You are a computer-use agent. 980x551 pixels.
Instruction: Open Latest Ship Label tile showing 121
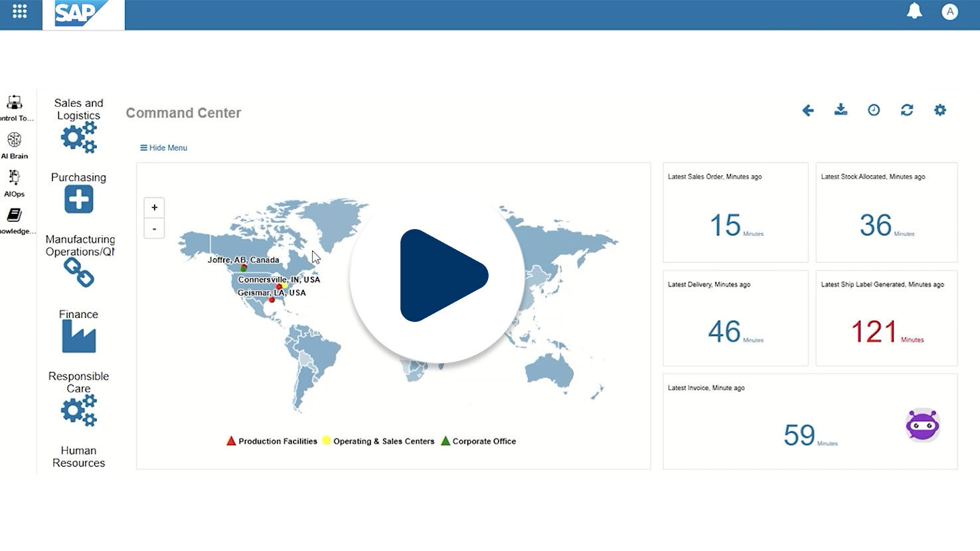point(886,318)
